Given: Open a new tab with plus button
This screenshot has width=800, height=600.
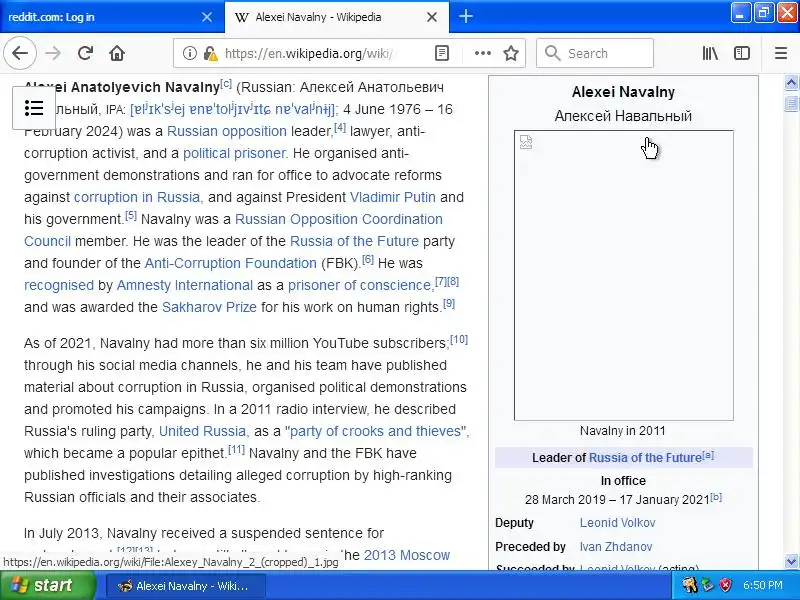Looking at the screenshot, I should tap(465, 17).
